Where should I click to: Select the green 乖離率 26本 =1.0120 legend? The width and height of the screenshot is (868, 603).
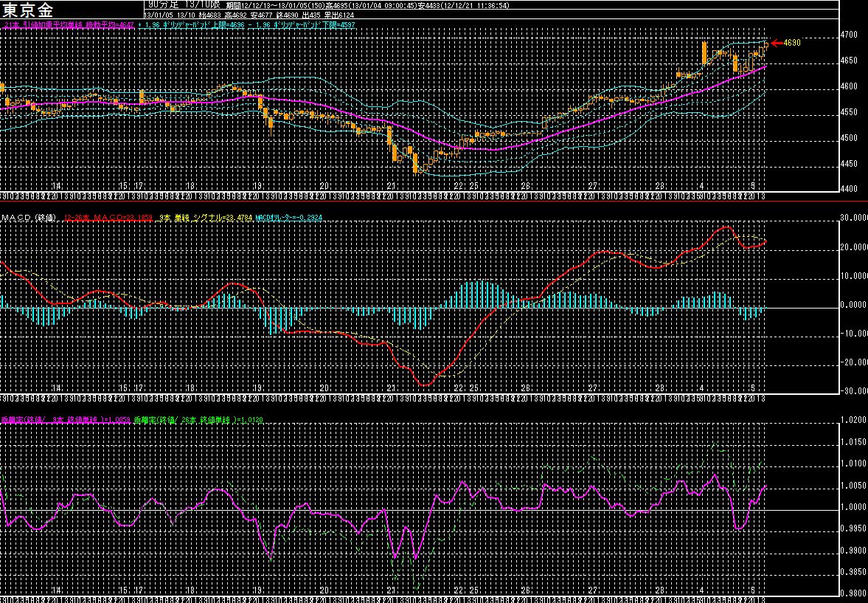[198, 420]
